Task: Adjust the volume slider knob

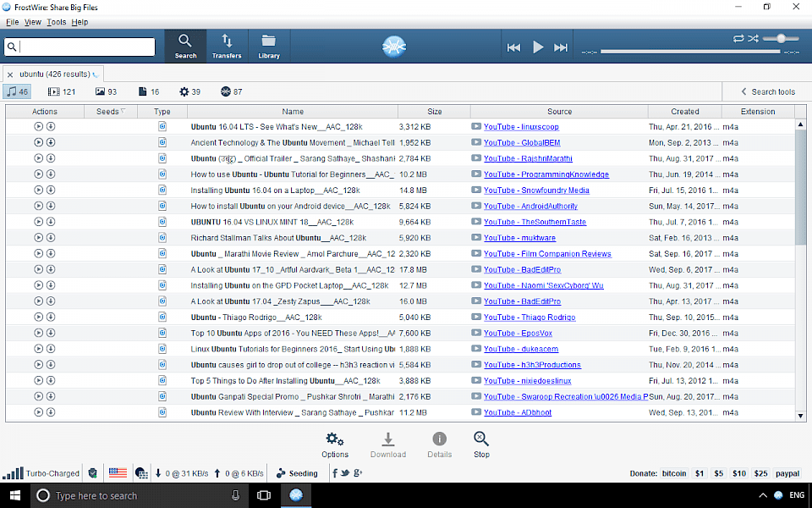Action: pyautogui.click(x=781, y=38)
